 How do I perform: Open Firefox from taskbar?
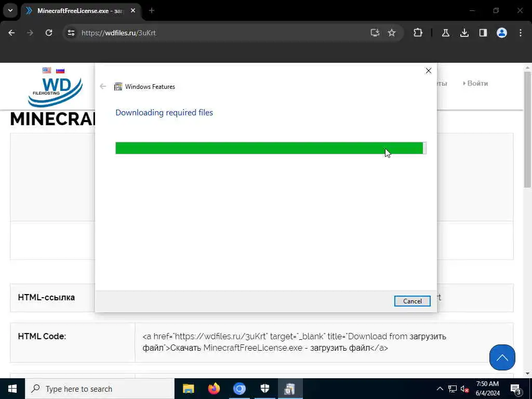(x=214, y=389)
